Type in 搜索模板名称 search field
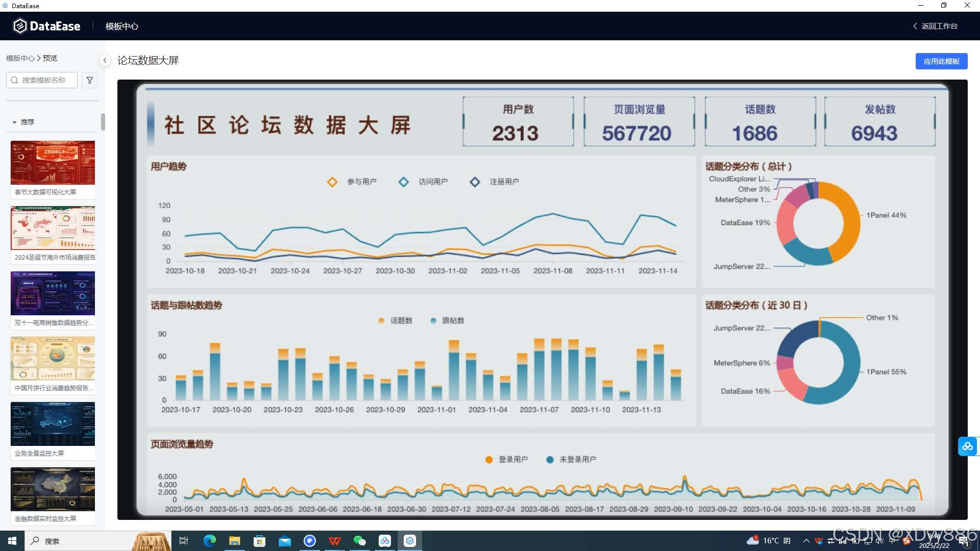 coord(47,80)
